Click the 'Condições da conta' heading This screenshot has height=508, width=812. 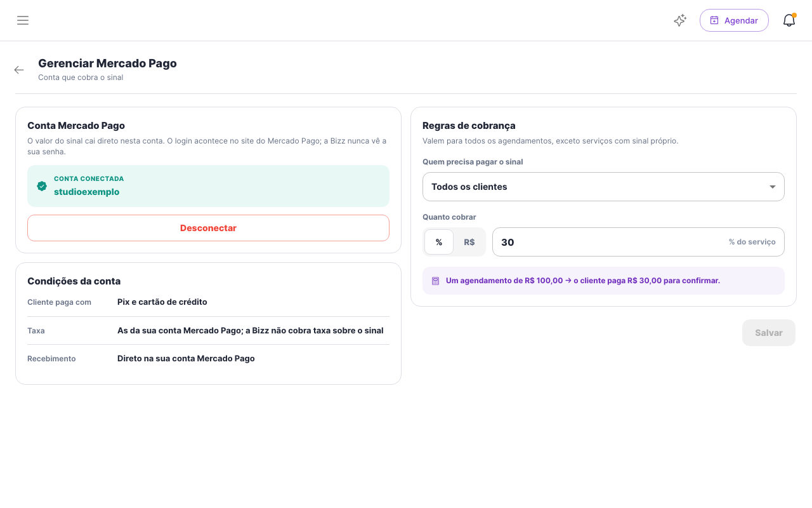(x=74, y=281)
